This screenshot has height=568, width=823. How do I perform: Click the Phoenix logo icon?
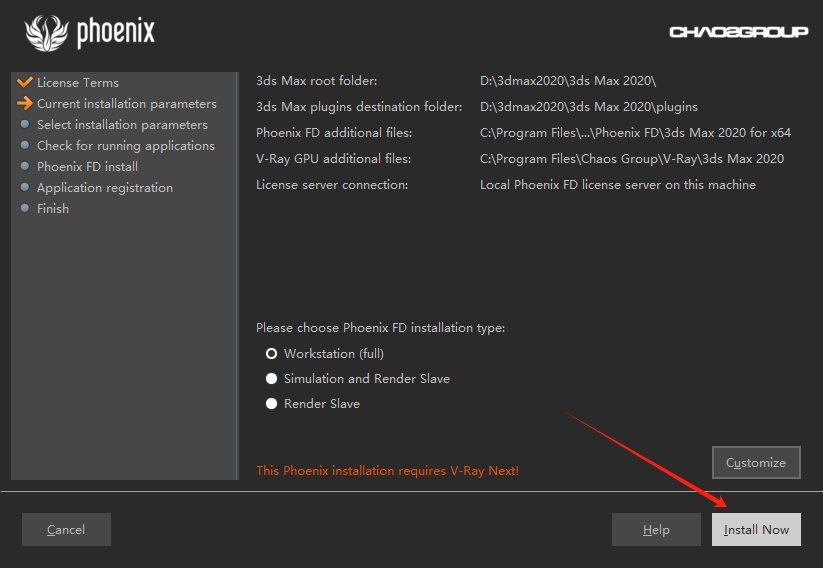(47, 33)
